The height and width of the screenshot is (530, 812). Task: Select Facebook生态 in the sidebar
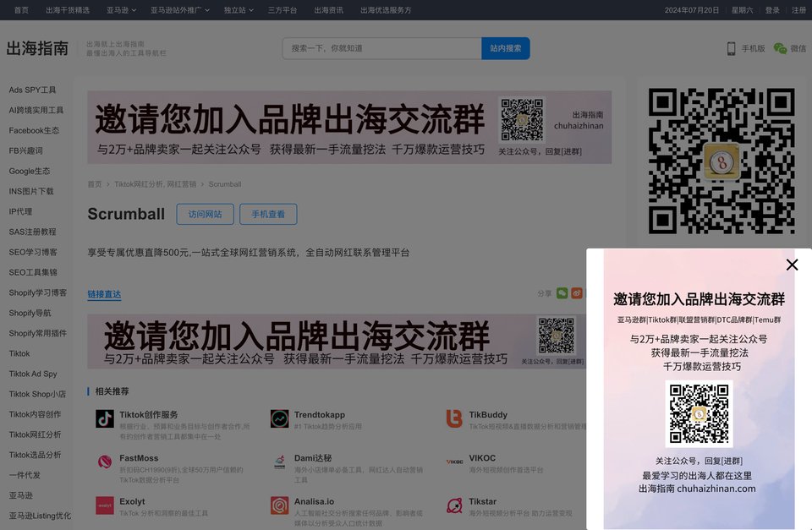[x=34, y=130]
